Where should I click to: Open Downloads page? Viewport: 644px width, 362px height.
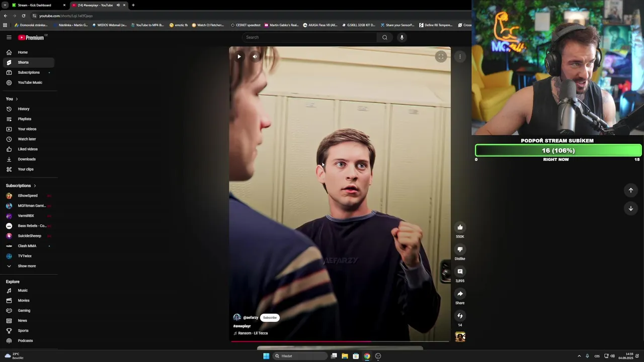click(x=28, y=159)
